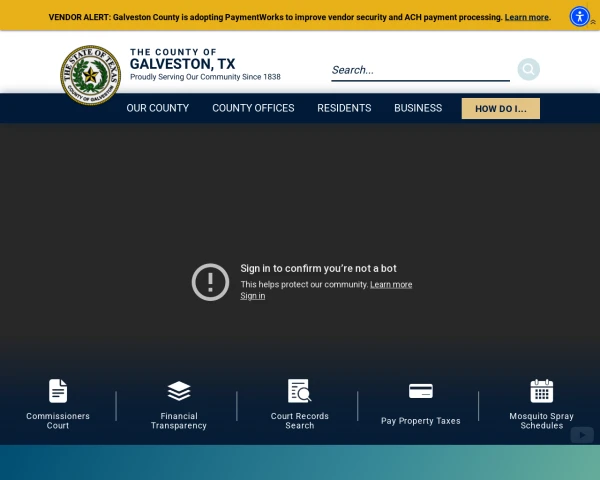Image resolution: width=600 pixels, height=480 pixels.
Task: Click the Court Records Search icon
Action: [300, 391]
